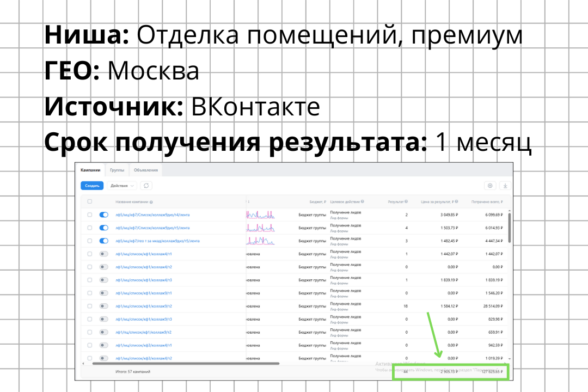Image resolution: width=588 pixels, height=392 pixels.
Task: Click the result value 18
Action: coord(406,306)
